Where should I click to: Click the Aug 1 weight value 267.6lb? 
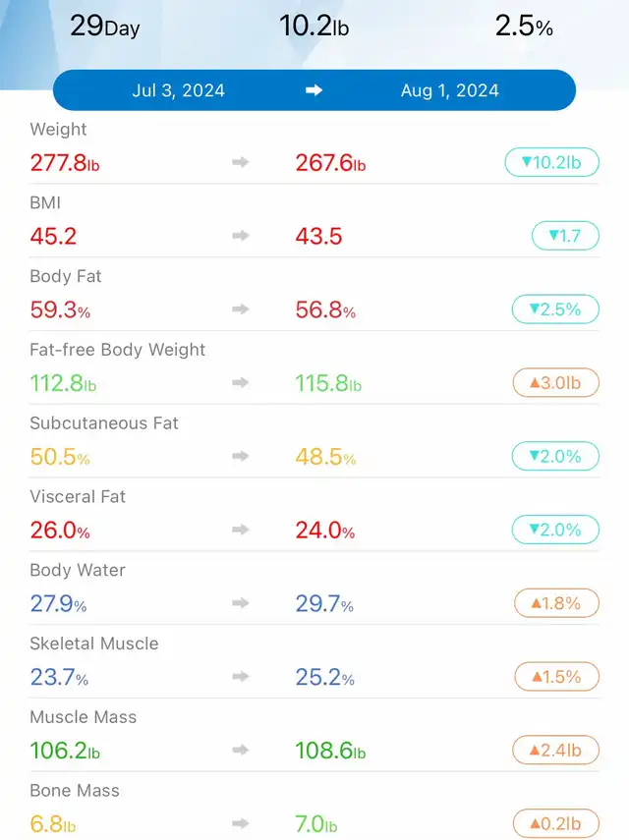click(330, 163)
